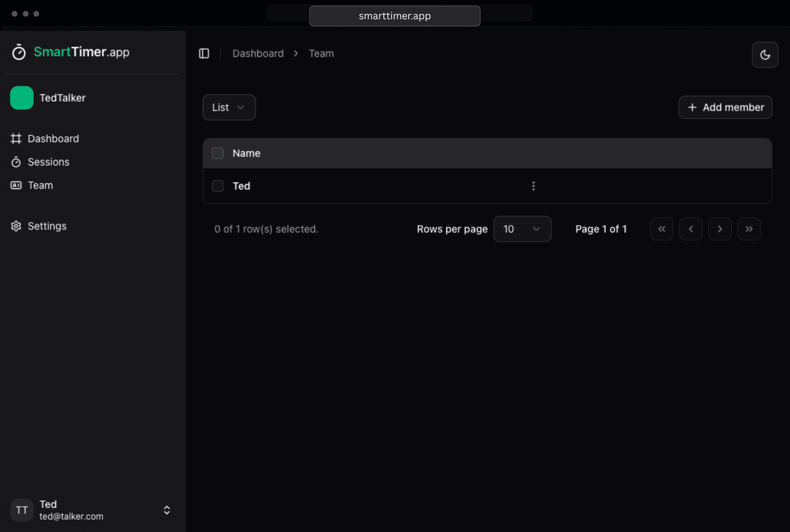Check the select-all checkbox beside Name
Image resolution: width=790 pixels, height=532 pixels.
coord(218,153)
